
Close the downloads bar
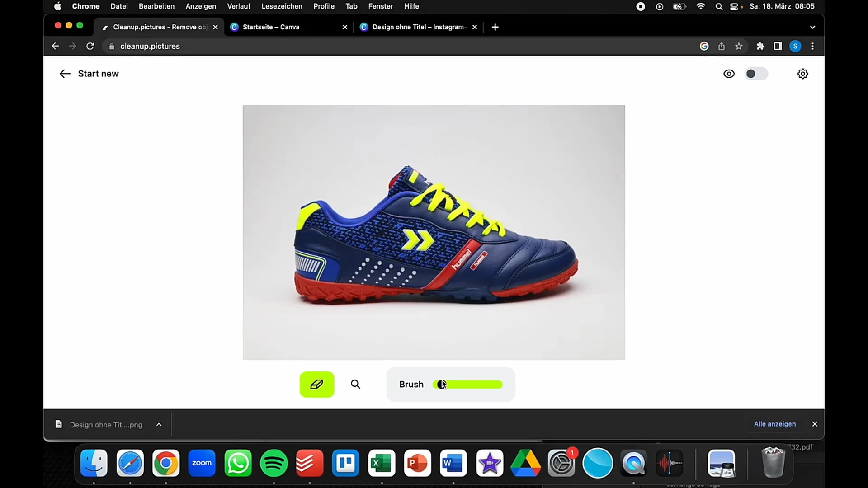(815, 424)
